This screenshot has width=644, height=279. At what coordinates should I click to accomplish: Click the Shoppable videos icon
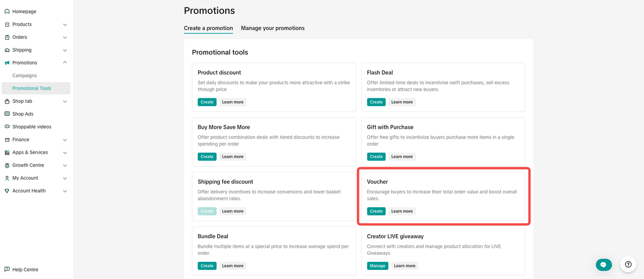pos(7,127)
